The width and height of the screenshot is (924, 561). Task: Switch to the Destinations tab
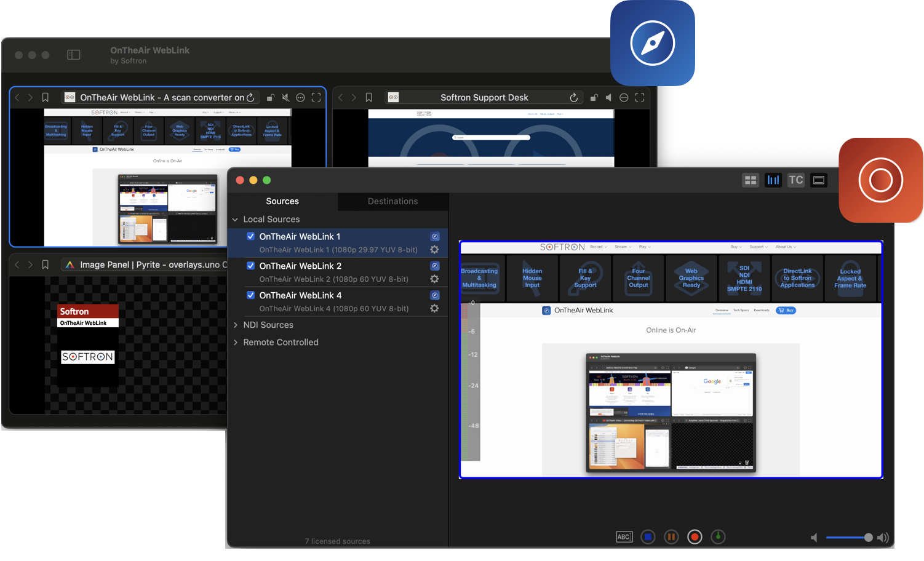(x=392, y=201)
